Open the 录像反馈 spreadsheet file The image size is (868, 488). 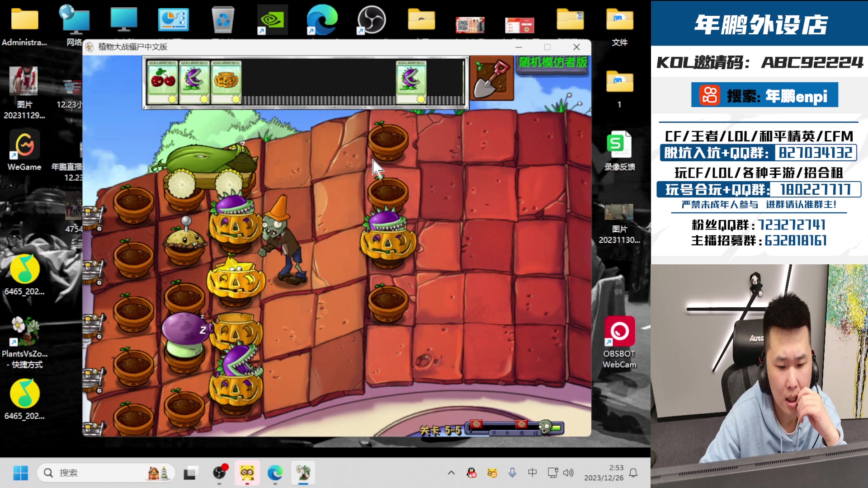coord(619,151)
